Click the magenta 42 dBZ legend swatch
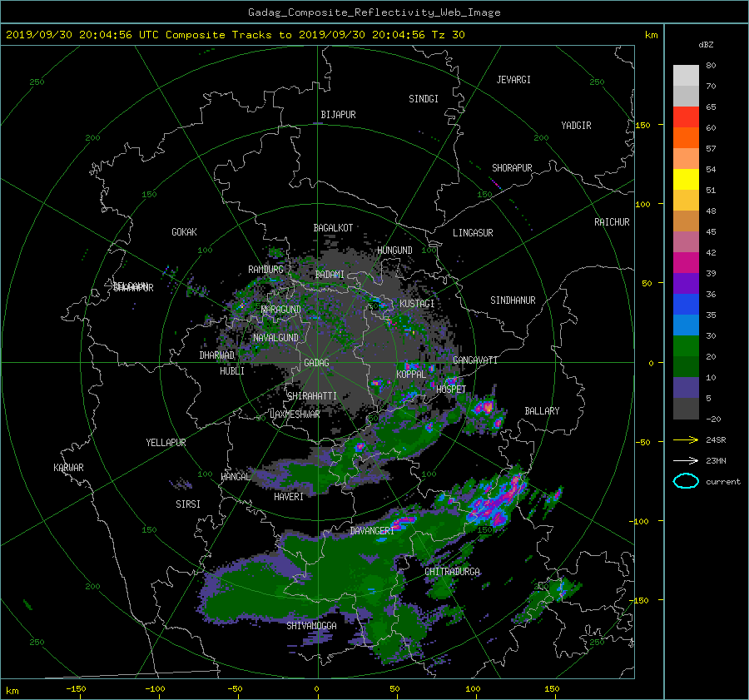This screenshot has width=749, height=700. [x=686, y=262]
